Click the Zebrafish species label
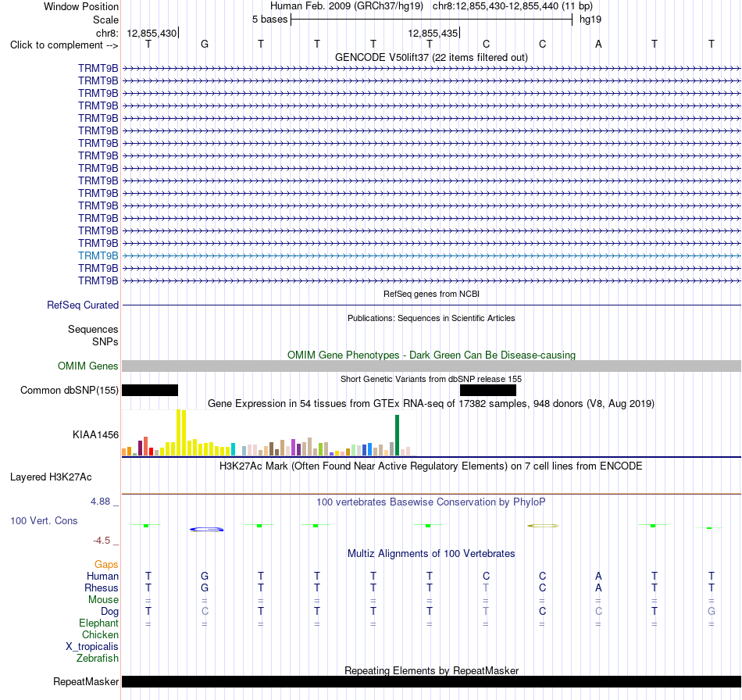The width and height of the screenshot is (742, 700). [98, 659]
